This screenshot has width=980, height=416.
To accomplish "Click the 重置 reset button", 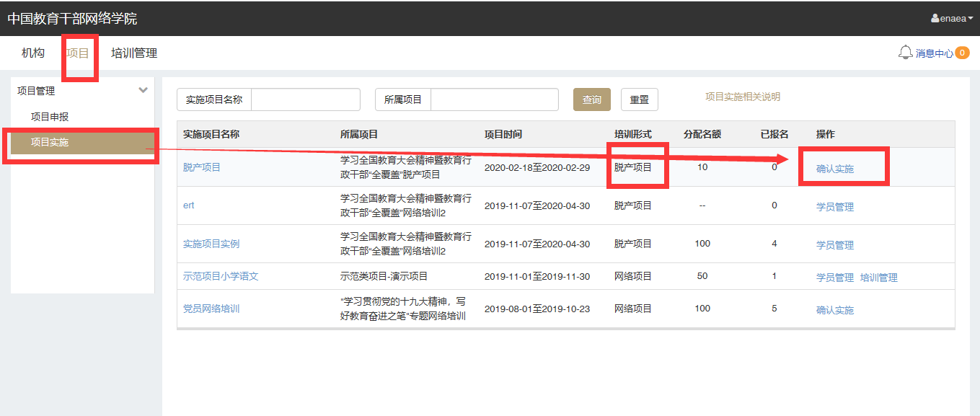I will pyautogui.click(x=640, y=99).
